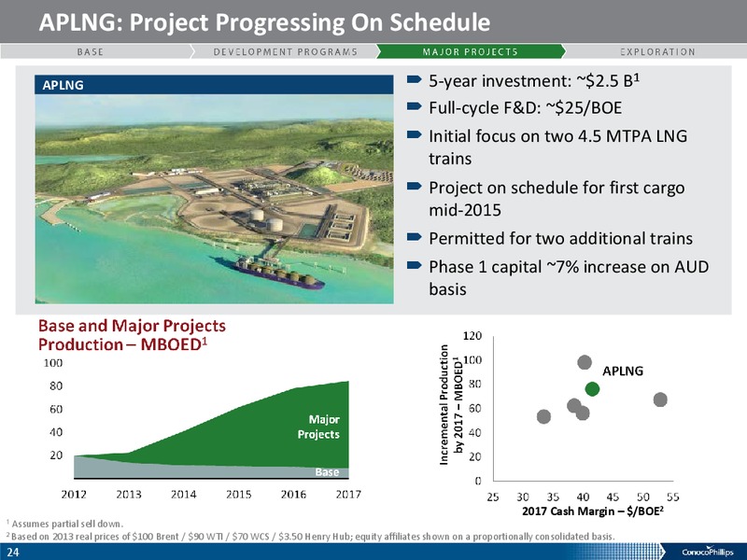
Task: Click the 'Base and Major Projects Production' chart title
Action: [132, 335]
